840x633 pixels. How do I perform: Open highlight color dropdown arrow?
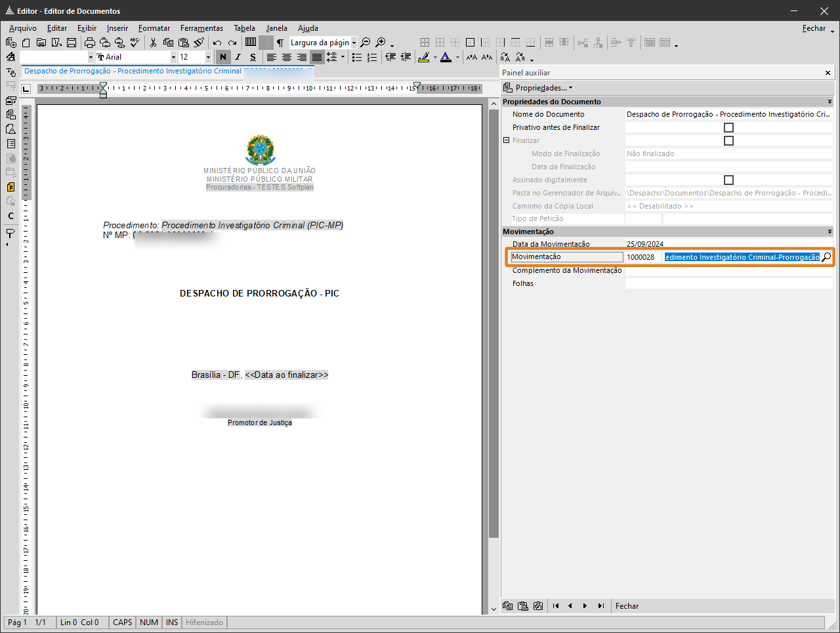(x=434, y=58)
